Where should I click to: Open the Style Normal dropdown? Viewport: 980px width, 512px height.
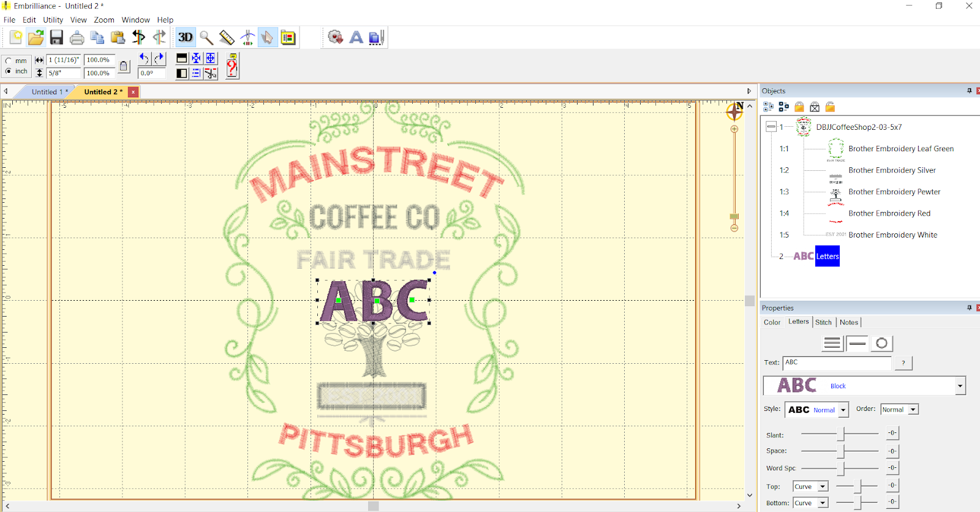(843, 410)
